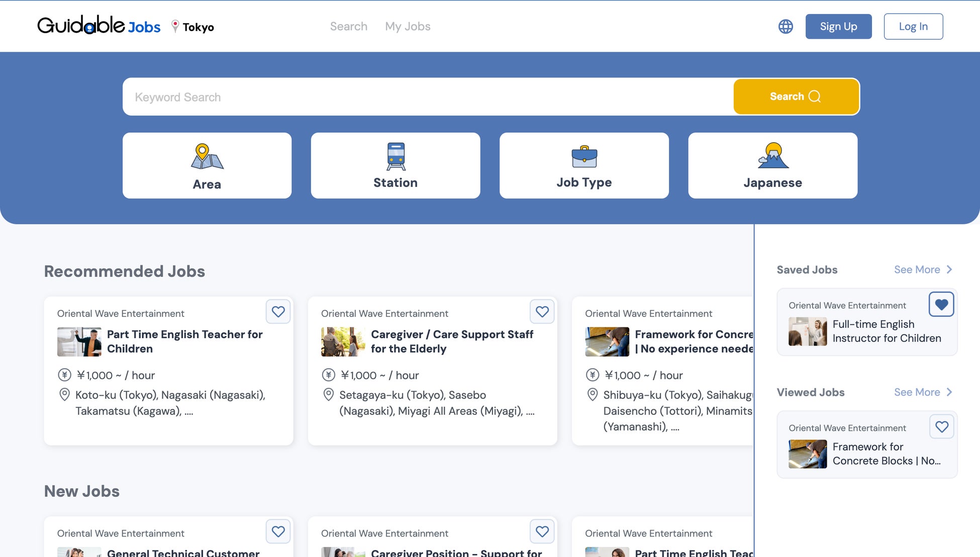This screenshot has height=557, width=980.
Task: Open Japanese level Mt. Fuji filter
Action: tap(772, 166)
